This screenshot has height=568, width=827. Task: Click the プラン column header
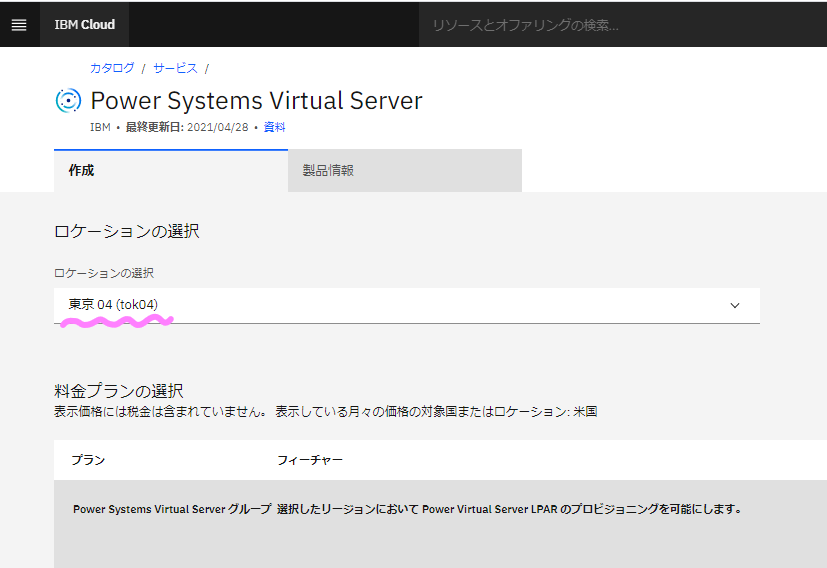click(88, 460)
